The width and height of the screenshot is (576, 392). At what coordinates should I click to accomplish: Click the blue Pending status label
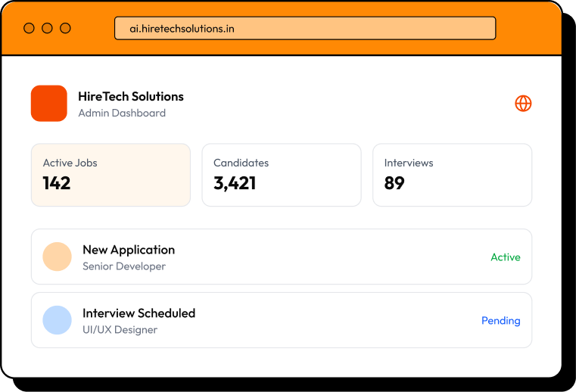pos(500,321)
